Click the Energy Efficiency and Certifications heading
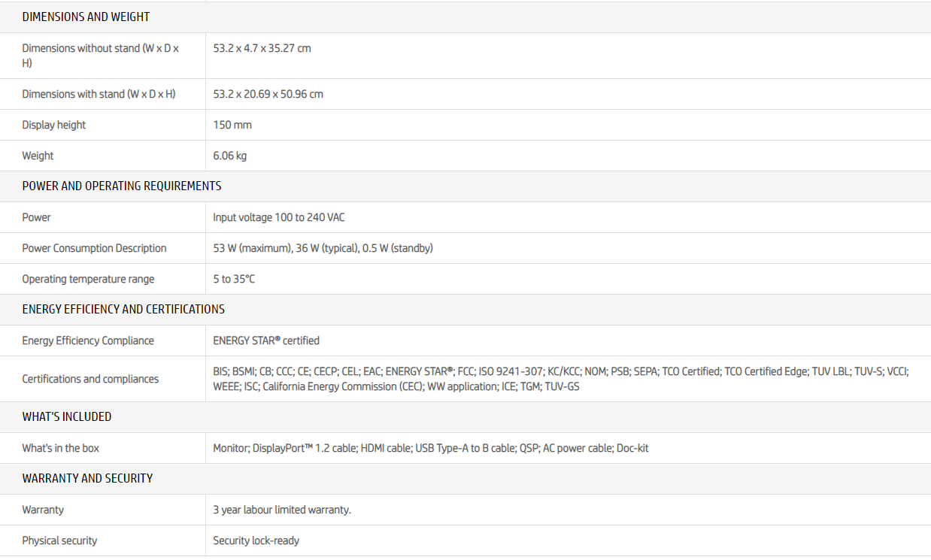This screenshot has width=931, height=560. 123,309
